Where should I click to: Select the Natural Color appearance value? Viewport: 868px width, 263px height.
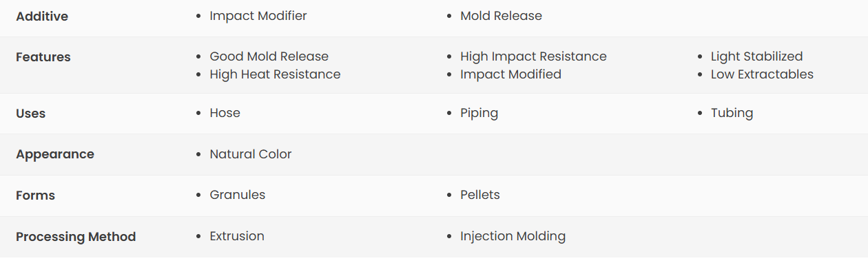pyautogui.click(x=251, y=154)
